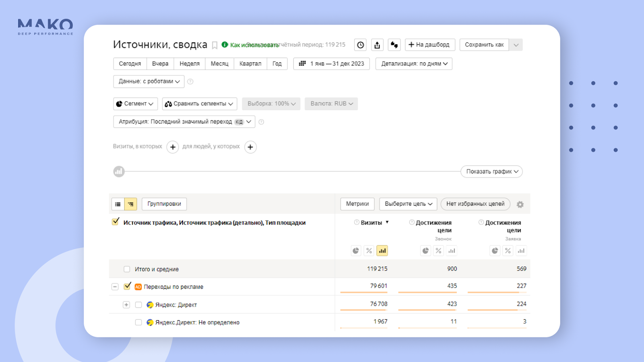This screenshot has width=644, height=362.
Task: Add a condition for visits with plus
Action: click(173, 147)
